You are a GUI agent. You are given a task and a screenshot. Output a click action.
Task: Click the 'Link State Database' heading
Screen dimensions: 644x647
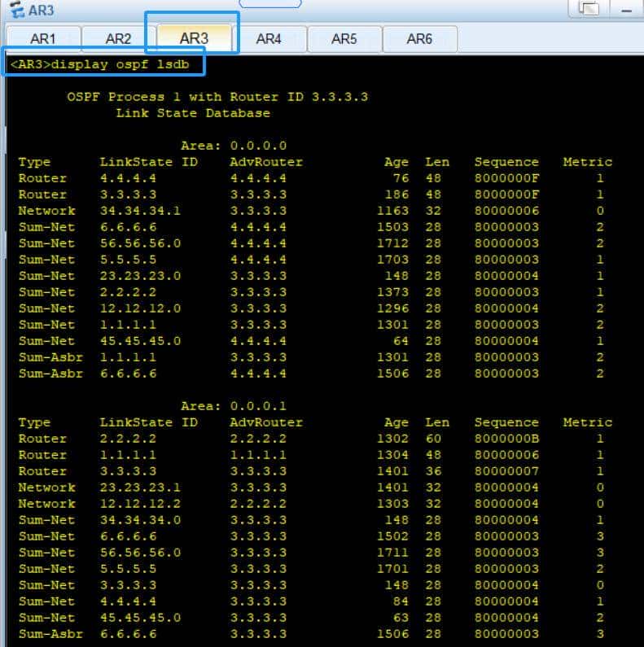[192, 113]
